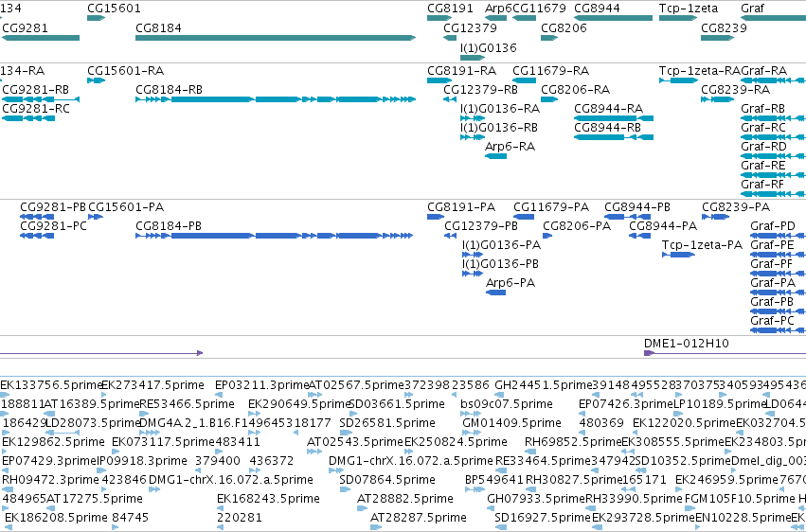Select the CG8944-PB protein label
The width and height of the screenshot is (806, 532).
tap(637, 207)
